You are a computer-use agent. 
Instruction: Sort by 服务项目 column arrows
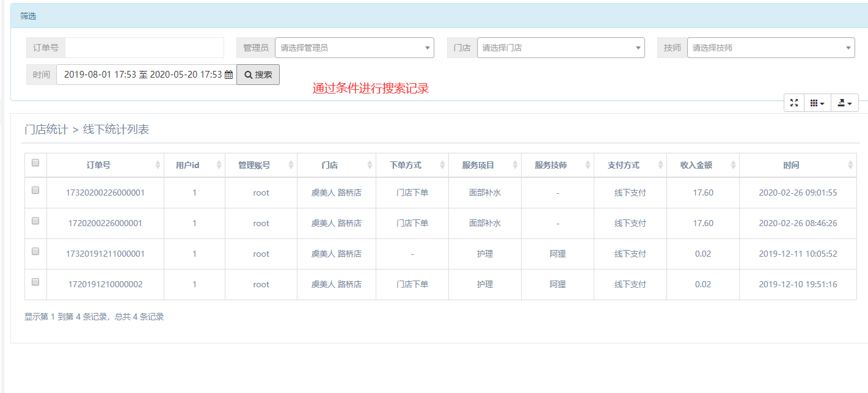(x=516, y=165)
